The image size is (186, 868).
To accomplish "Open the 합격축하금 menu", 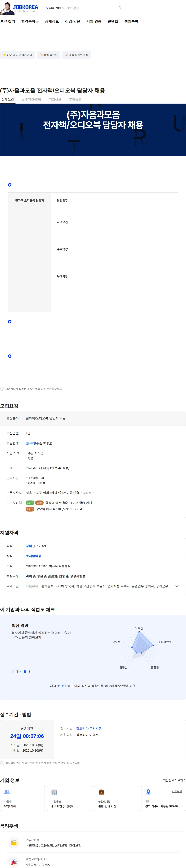I will [30, 21].
